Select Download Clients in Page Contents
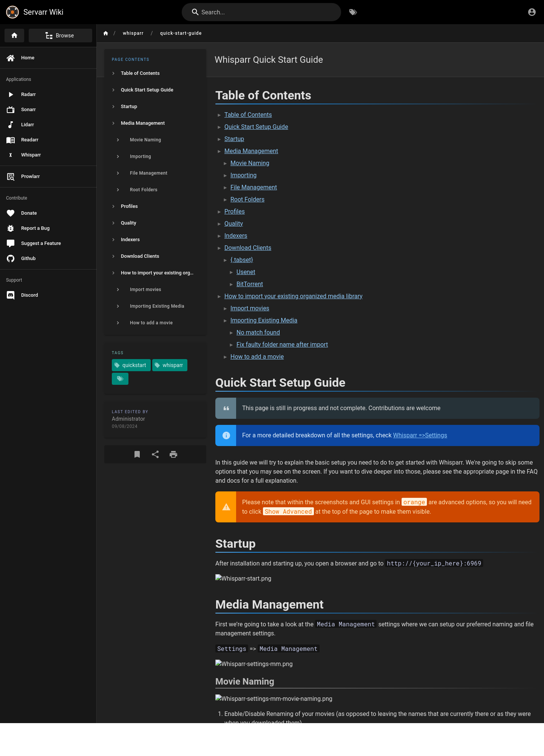This screenshot has height=756, width=544. [x=155, y=256]
